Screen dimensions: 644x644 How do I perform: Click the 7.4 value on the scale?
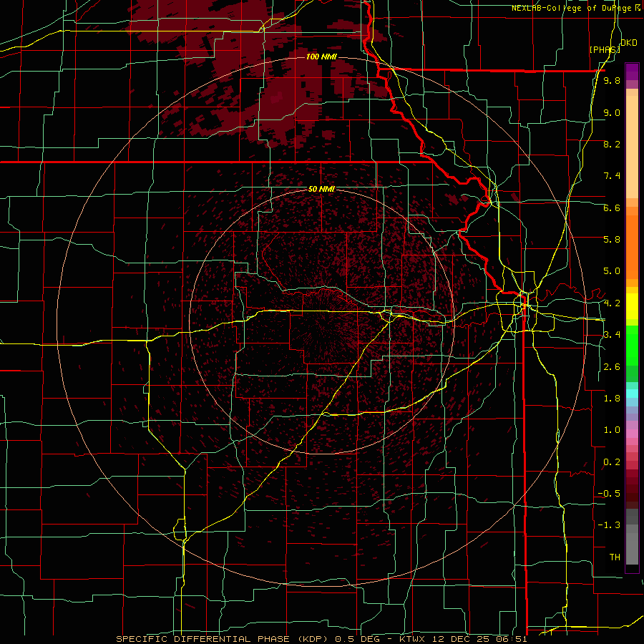[612, 176]
